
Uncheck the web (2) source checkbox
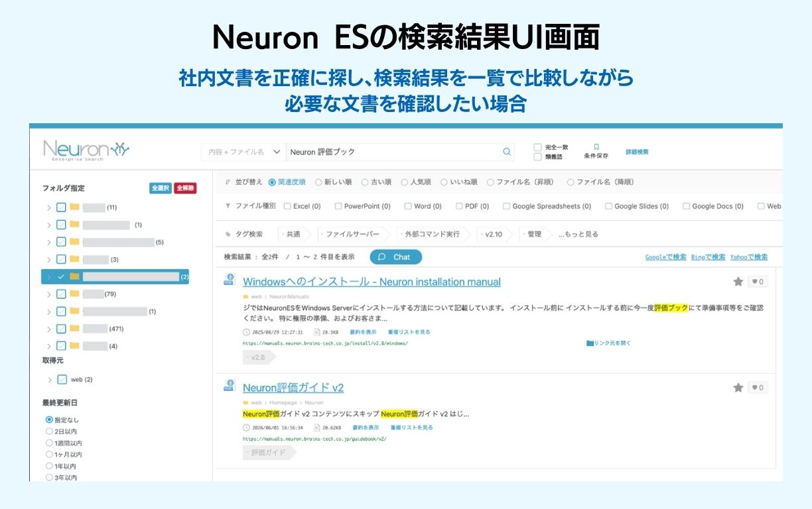(62, 380)
